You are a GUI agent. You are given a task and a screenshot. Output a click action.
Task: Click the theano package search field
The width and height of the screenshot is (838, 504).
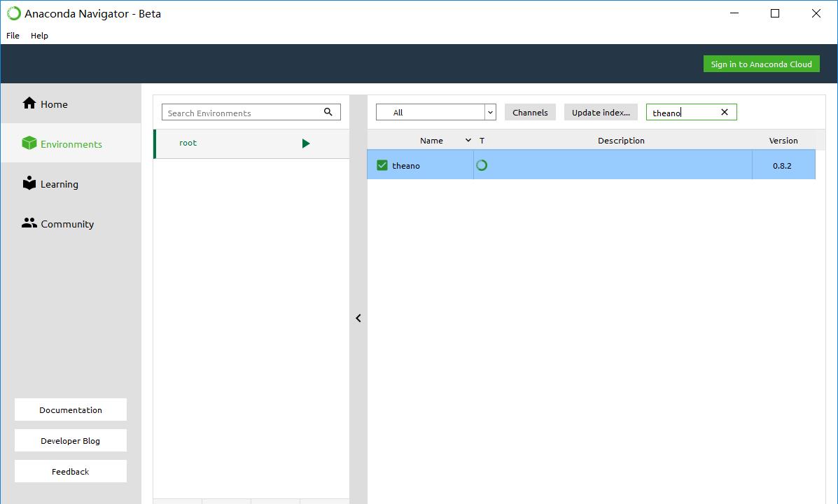coord(691,112)
